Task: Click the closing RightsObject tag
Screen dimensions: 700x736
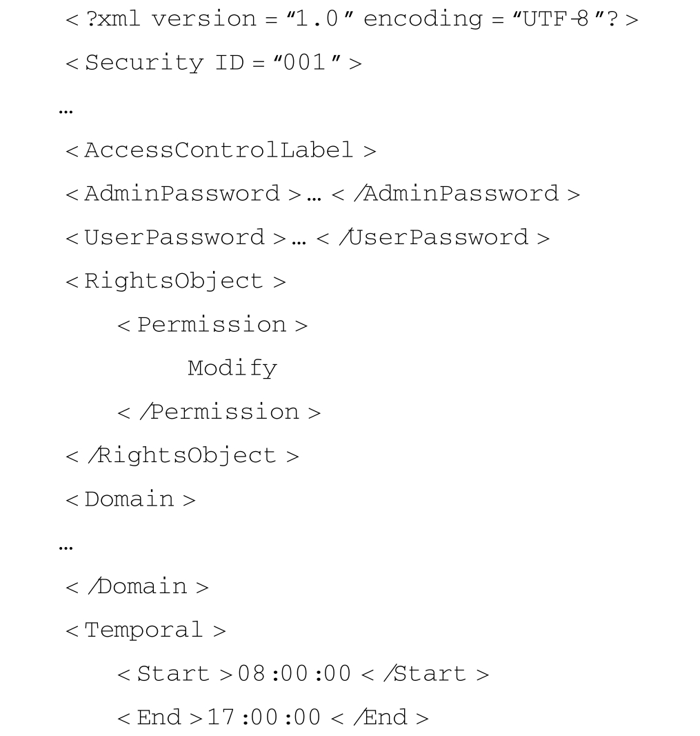Action: coord(182,456)
